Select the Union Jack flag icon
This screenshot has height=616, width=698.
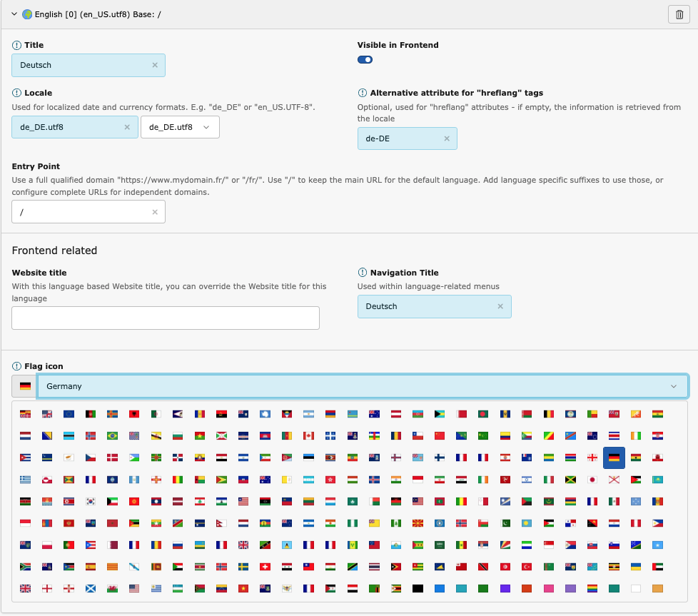(x=25, y=587)
